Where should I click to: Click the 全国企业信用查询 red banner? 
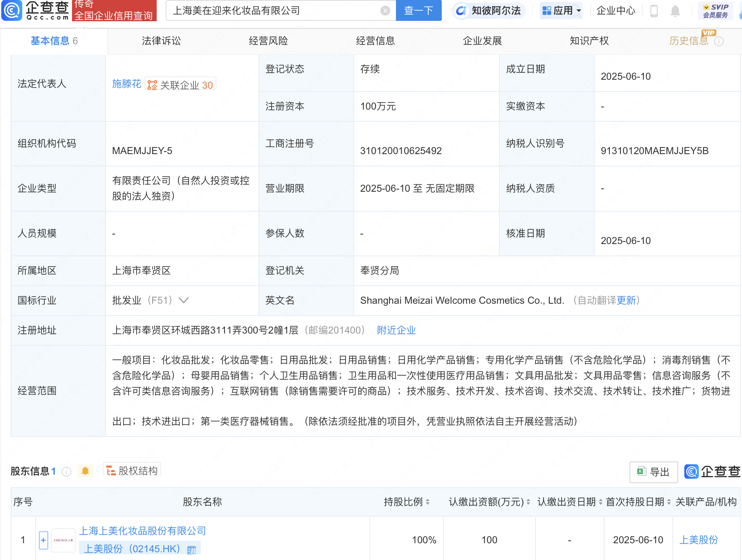pyautogui.click(x=114, y=11)
